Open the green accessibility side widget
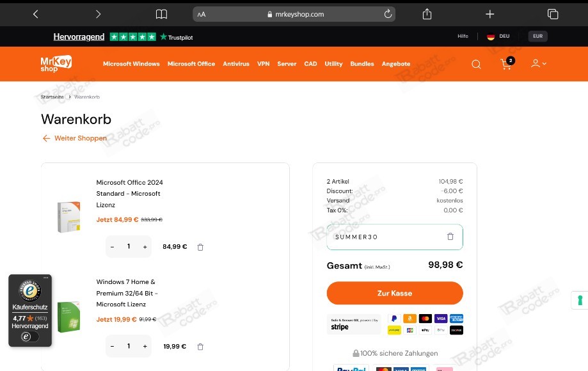Viewport: 588px width, 371px height. click(580, 300)
